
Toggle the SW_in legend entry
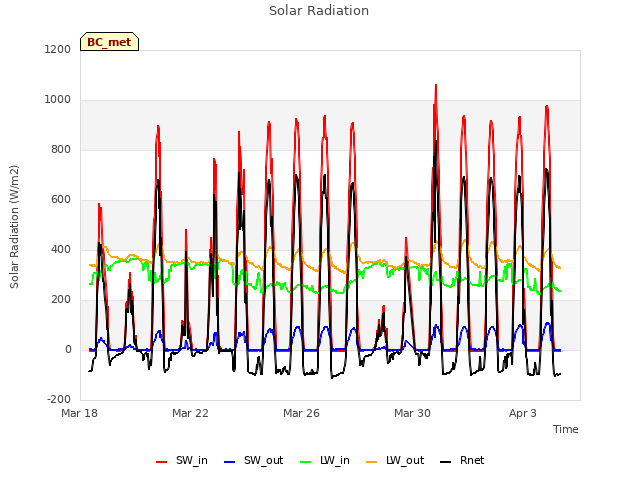(182, 461)
